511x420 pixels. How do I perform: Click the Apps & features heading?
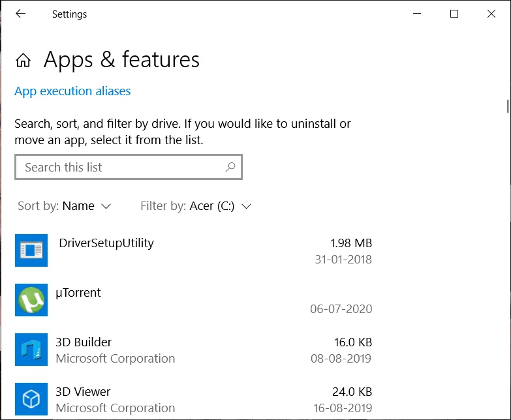pos(121,60)
